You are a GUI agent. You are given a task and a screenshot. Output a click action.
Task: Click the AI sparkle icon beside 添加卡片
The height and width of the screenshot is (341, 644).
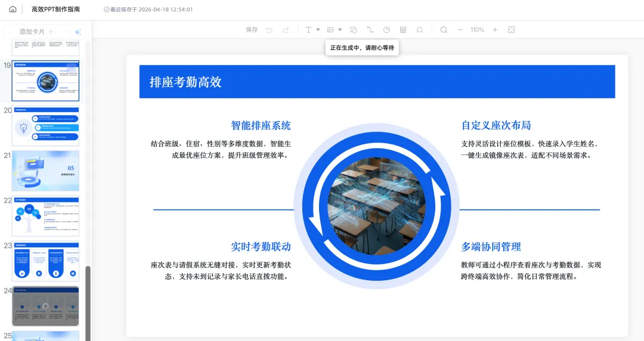point(78,32)
